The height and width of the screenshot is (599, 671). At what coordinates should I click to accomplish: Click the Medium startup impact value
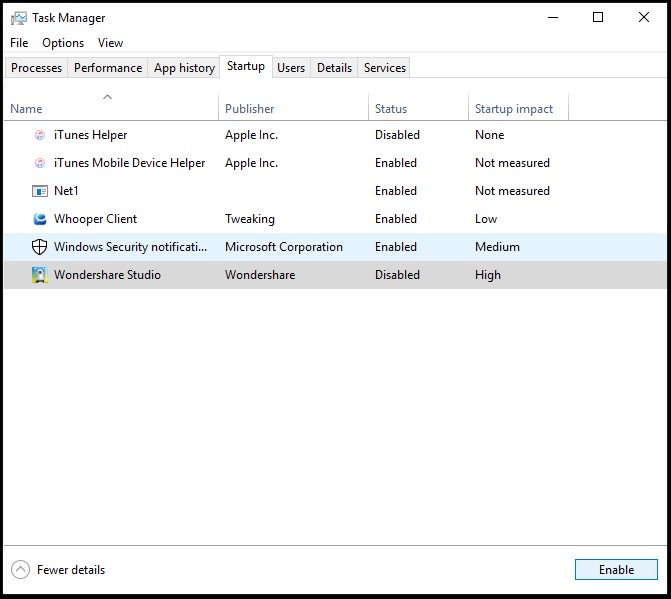click(497, 247)
